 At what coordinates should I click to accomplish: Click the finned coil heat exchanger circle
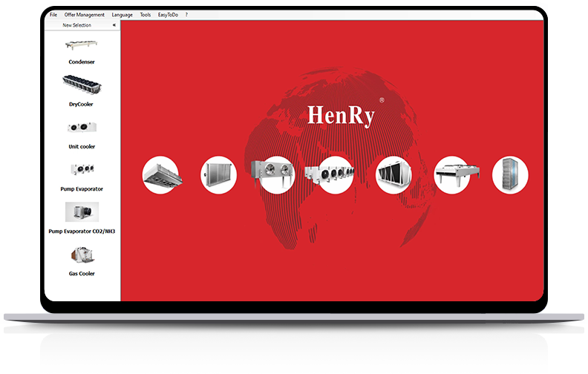click(218, 175)
